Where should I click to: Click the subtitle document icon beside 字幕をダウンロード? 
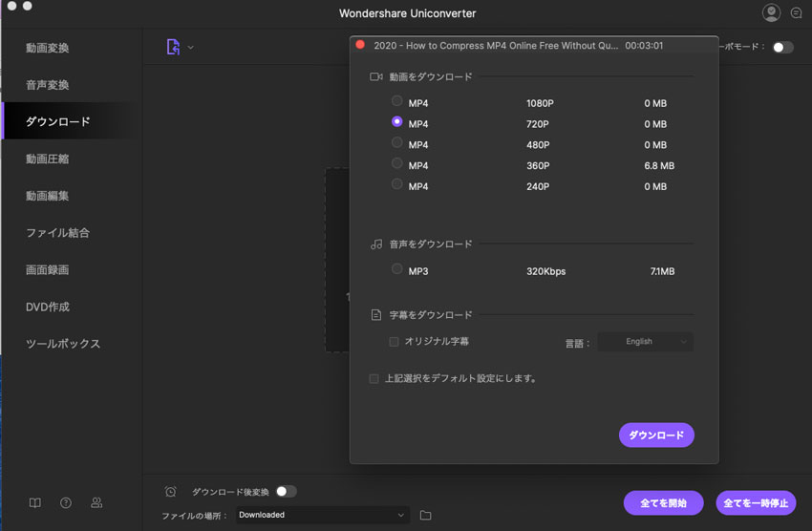pos(376,314)
